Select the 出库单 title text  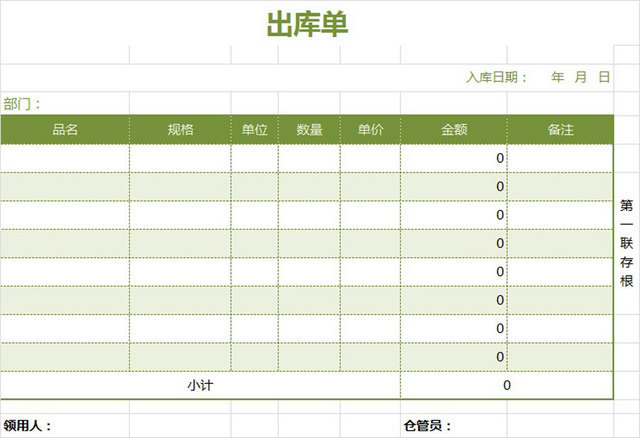(307, 24)
